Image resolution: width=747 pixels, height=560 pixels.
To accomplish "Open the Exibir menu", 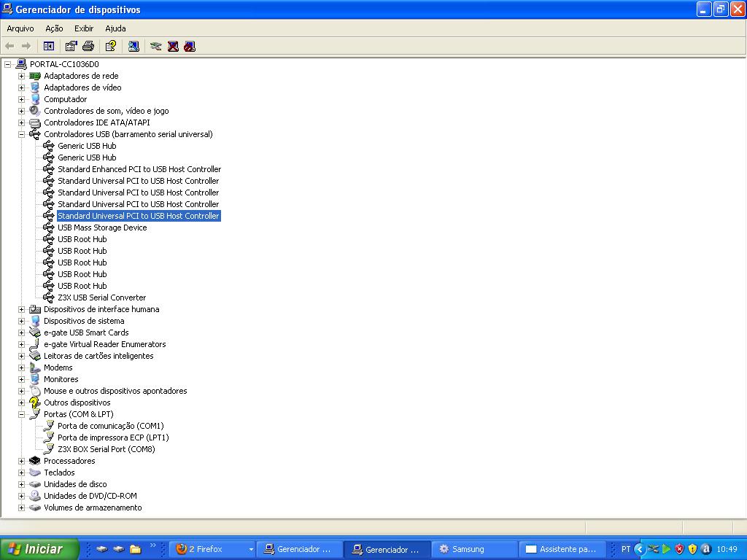I will click(84, 28).
